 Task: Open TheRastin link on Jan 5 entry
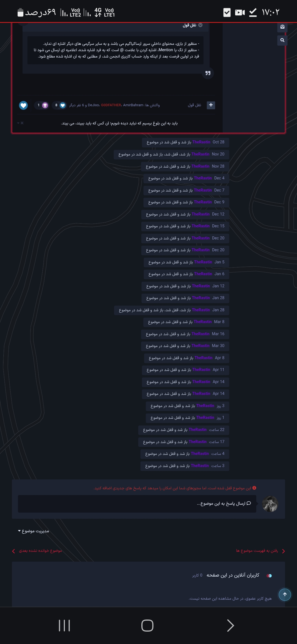203,262
